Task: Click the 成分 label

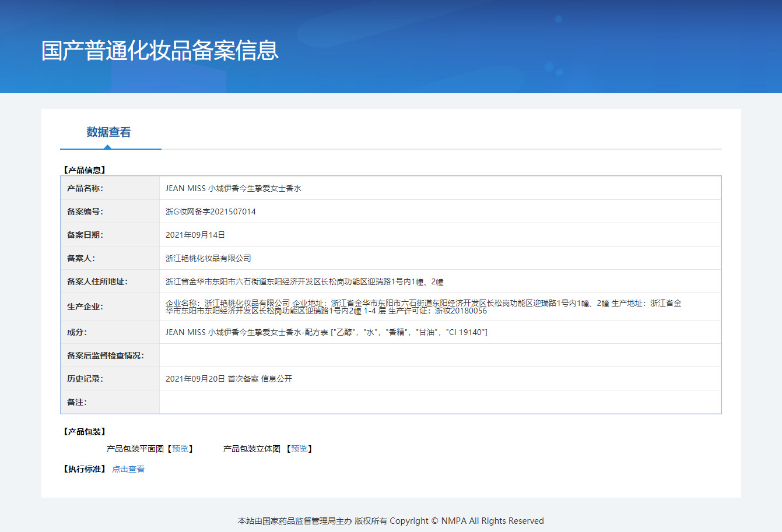Action: pyautogui.click(x=77, y=332)
